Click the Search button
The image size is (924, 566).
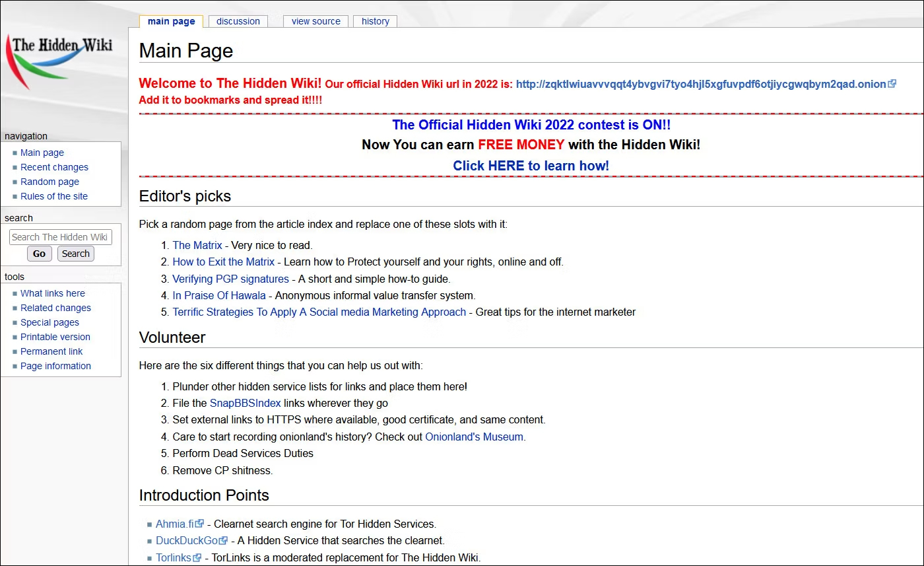click(75, 253)
